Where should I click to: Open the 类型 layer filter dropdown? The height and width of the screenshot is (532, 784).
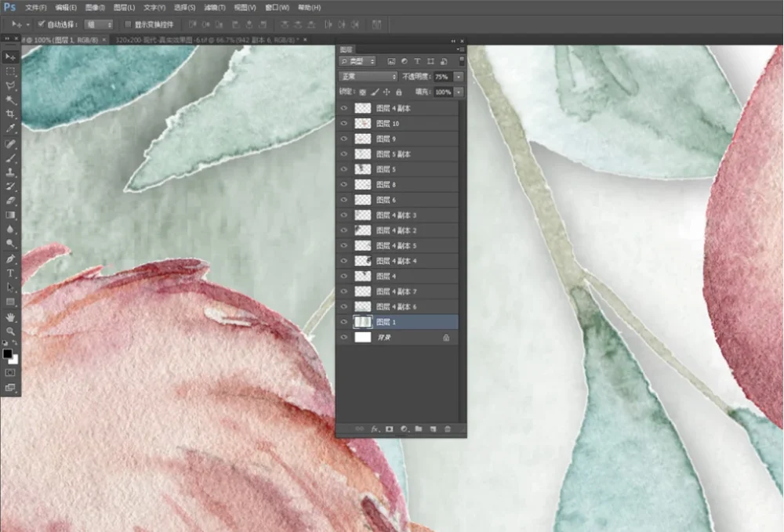click(358, 61)
